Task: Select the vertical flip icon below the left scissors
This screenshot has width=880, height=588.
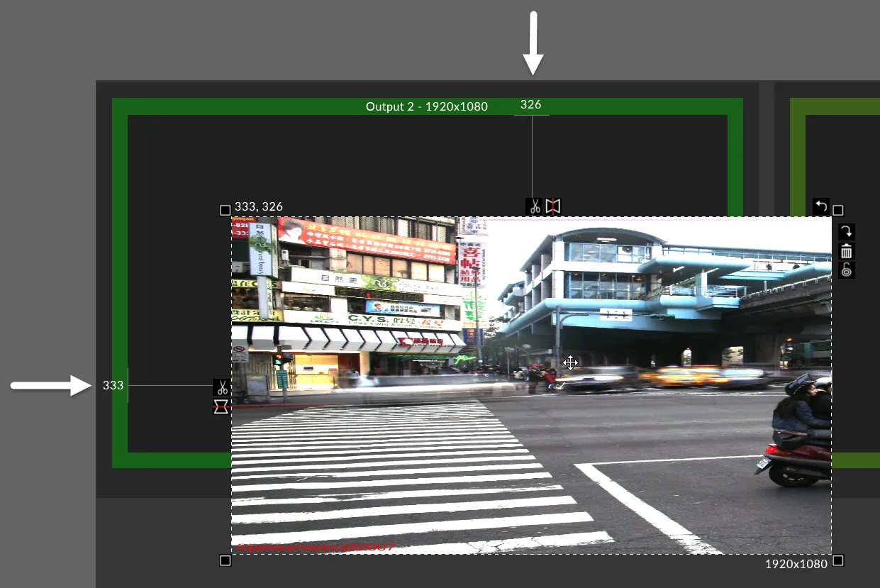Action: tap(221, 406)
